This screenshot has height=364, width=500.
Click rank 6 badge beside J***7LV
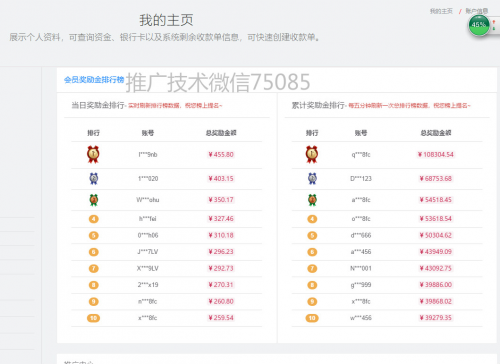[x=94, y=252]
